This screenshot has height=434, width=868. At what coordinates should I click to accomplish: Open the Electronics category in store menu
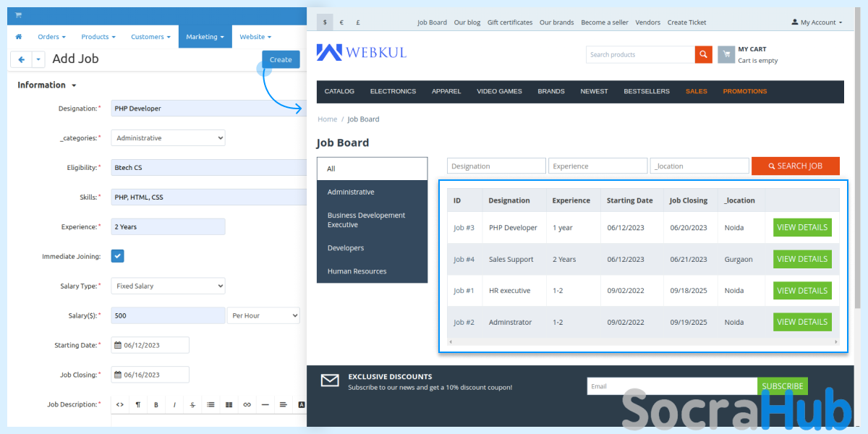tap(393, 91)
